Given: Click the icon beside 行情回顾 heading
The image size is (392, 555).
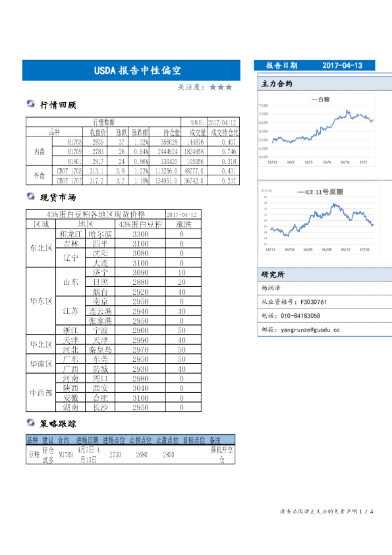Looking at the screenshot, I should click(31, 103).
